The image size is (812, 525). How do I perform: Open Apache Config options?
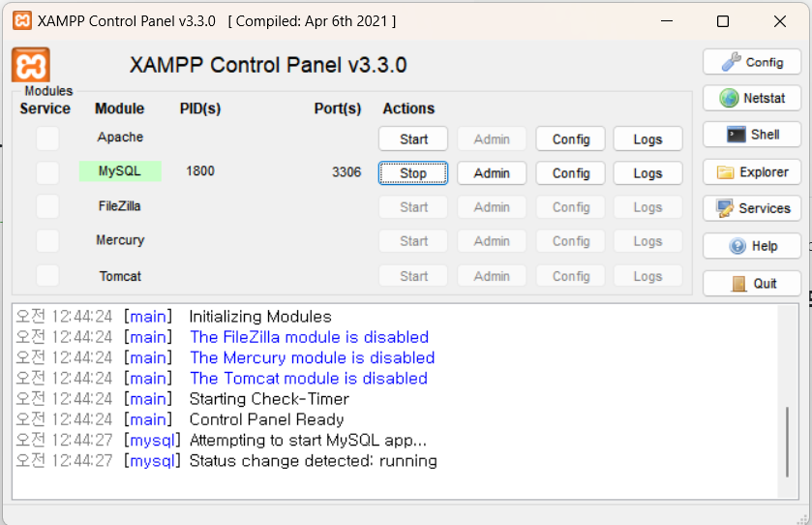point(571,139)
